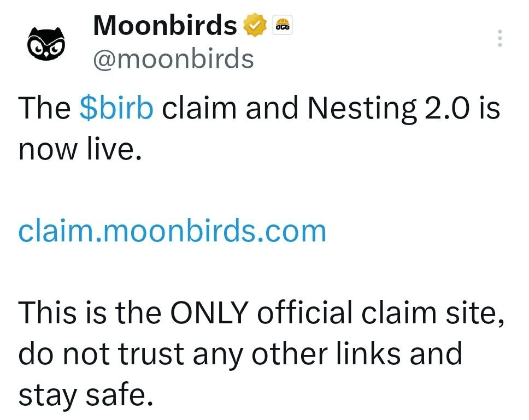Click the OCG affiliate badge icon
Screen dimensions: 529x420
pos(283,25)
